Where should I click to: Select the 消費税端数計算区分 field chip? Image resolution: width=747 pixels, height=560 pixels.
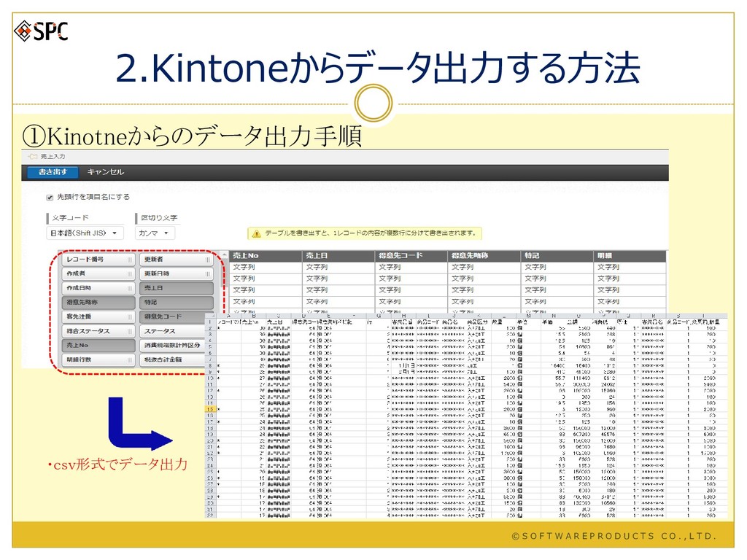click(x=173, y=345)
